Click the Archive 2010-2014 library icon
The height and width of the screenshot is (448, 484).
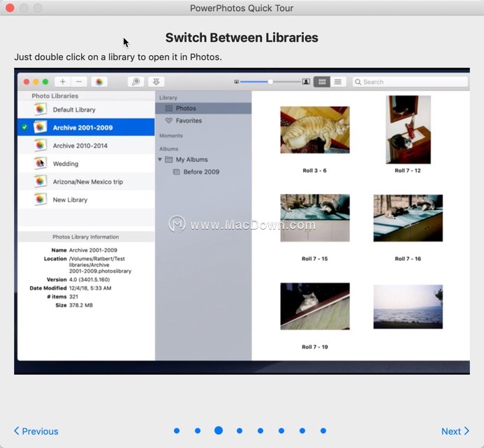point(40,145)
